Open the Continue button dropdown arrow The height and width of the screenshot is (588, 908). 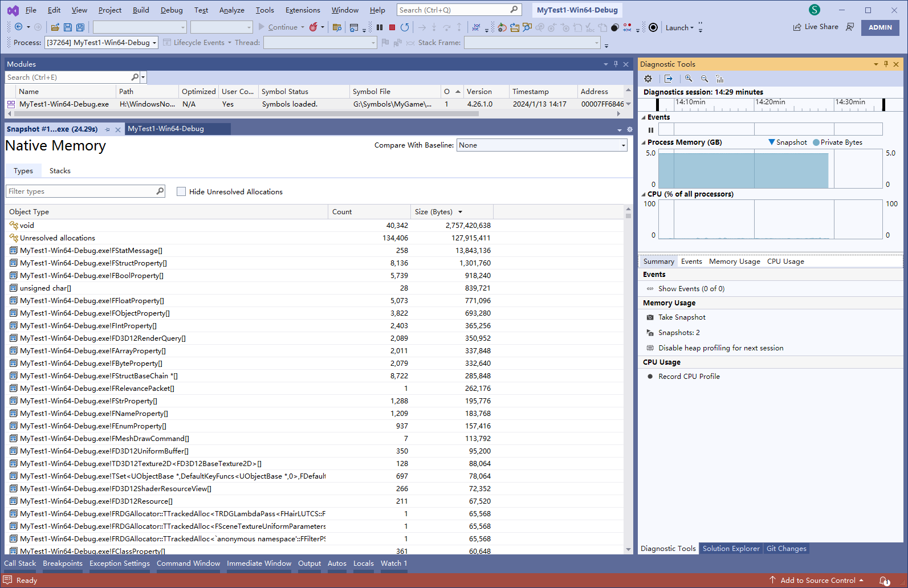(x=303, y=27)
